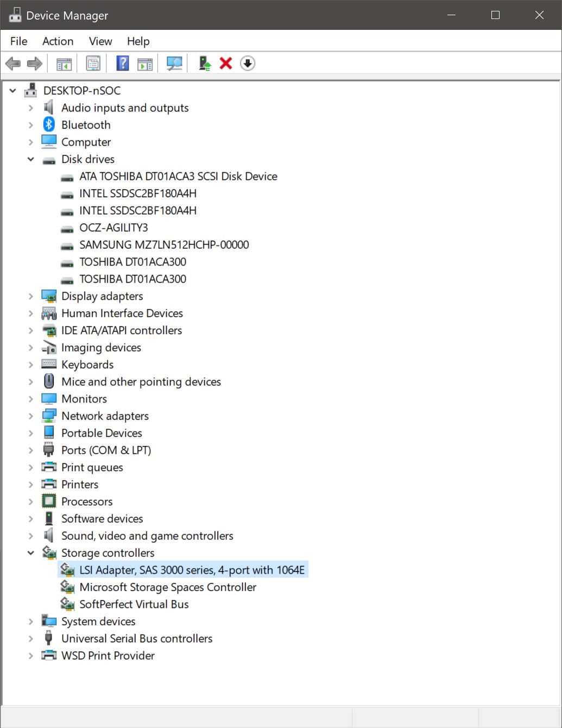Open the File menu
This screenshot has height=728, width=562.
pyautogui.click(x=18, y=41)
